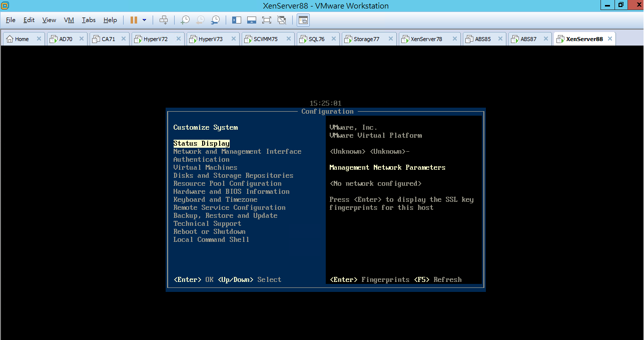Image resolution: width=644 pixels, height=340 pixels.
Task: Open snapshot manager wrench-clock icon
Action: pos(215,20)
